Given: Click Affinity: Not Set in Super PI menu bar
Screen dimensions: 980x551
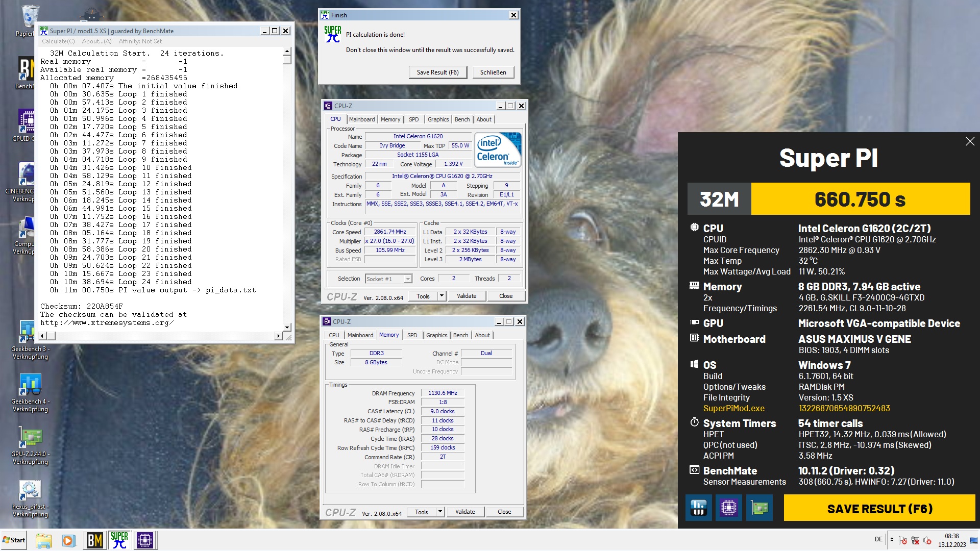Looking at the screenshot, I should [x=140, y=41].
